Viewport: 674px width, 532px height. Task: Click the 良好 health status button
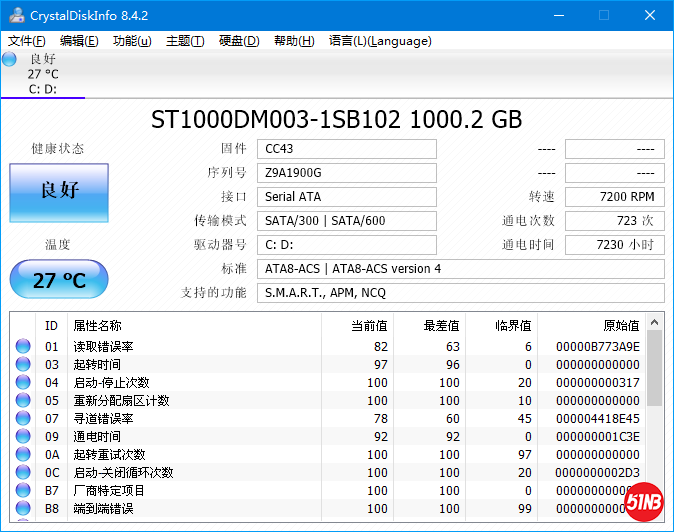(x=59, y=192)
